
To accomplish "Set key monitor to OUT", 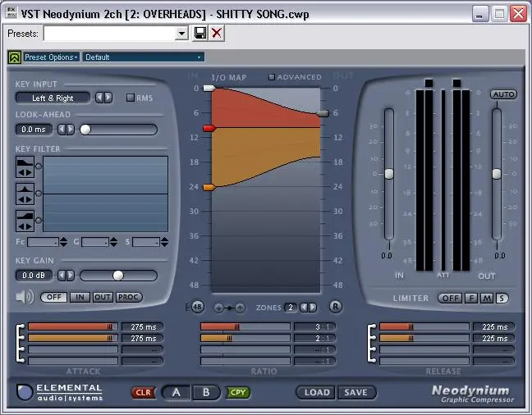I will pyautogui.click(x=102, y=297).
